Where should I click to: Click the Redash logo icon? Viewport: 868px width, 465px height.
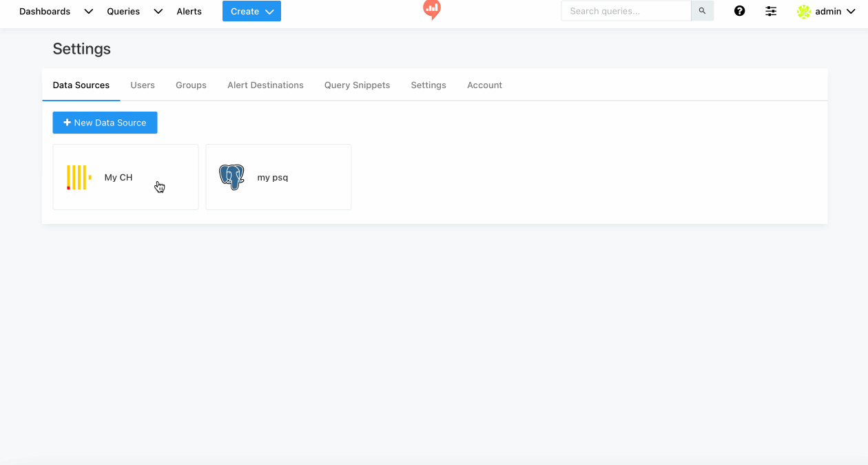[432, 10]
